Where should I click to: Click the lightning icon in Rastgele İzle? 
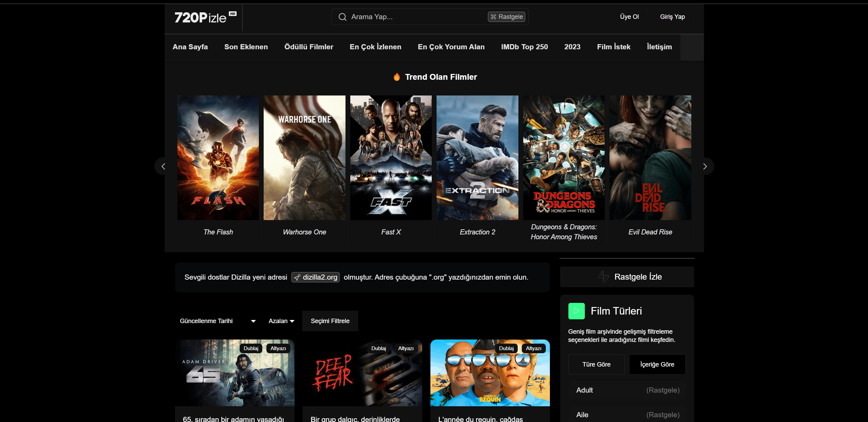point(603,277)
